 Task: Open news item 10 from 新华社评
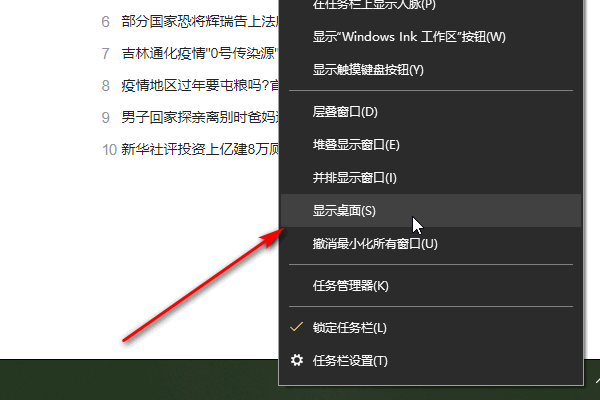coord(200,149)
